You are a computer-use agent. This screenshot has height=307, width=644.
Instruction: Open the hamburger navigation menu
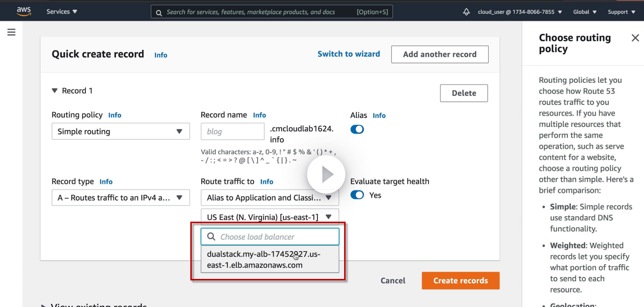[11, 32]
